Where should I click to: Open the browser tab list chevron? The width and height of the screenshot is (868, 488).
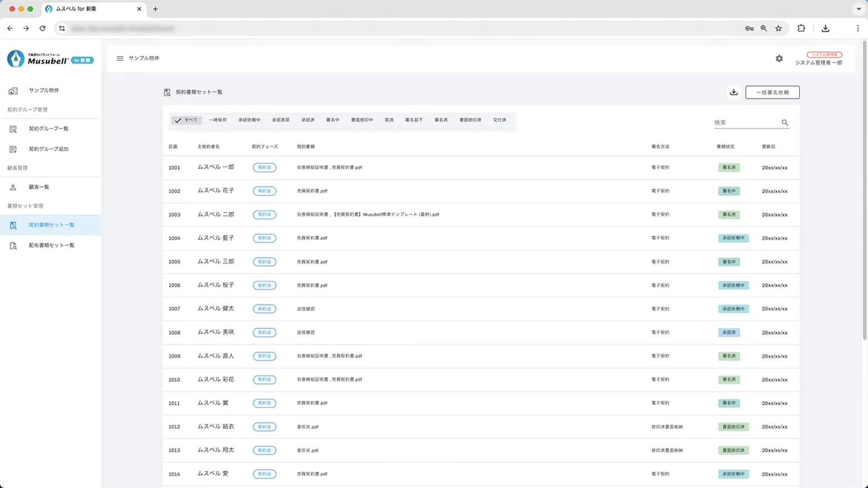coord(858,9)
